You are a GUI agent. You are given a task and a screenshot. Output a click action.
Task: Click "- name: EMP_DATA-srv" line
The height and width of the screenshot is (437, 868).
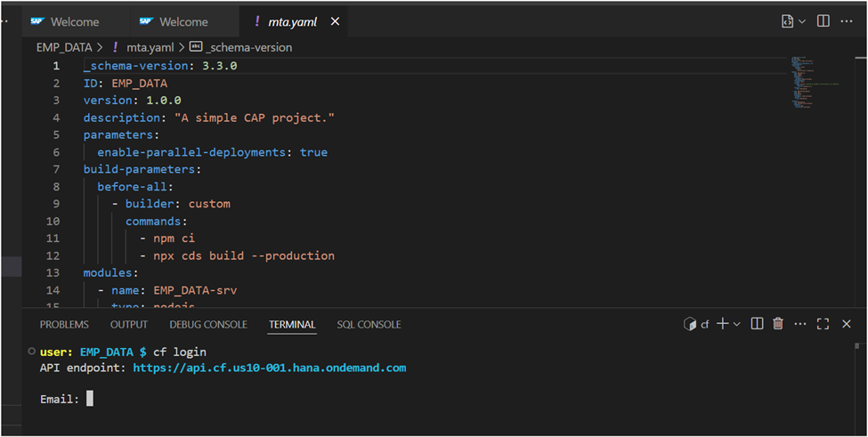tap(167, 290)
